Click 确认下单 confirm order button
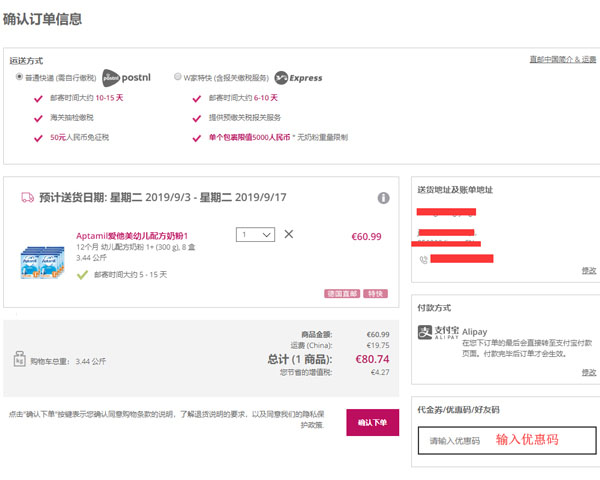 (373, 423)
